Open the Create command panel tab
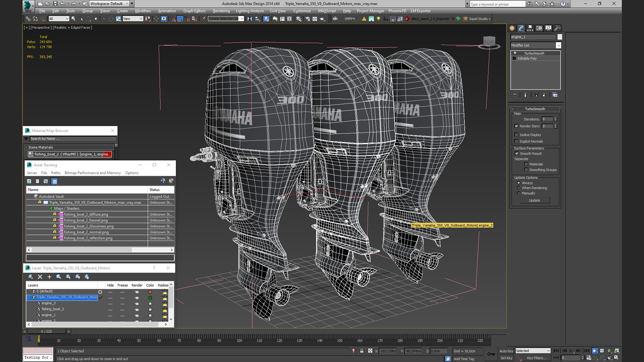The height and width of the screenshot is (362, 644). (x=512, y=28)
